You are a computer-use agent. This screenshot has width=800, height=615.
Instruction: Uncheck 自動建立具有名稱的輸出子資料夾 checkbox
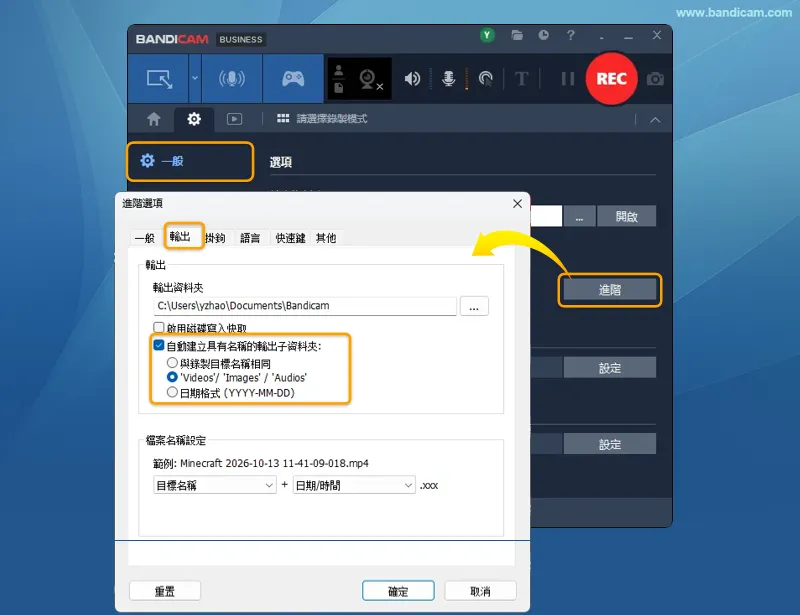(x=159, y=346)
